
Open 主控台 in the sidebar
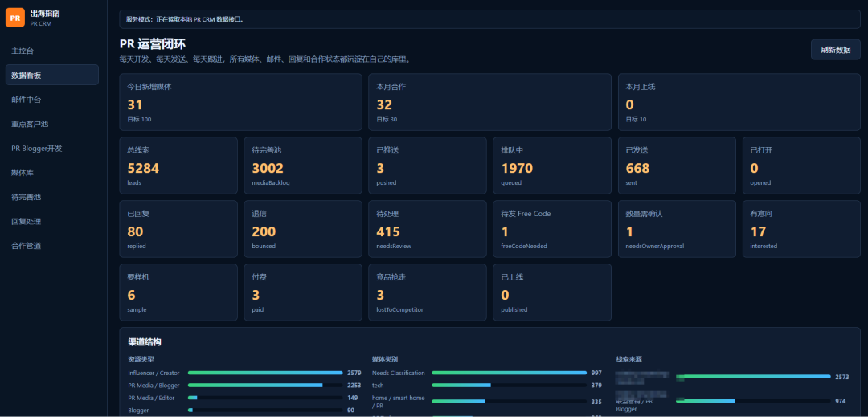click(x=52, y=51)
